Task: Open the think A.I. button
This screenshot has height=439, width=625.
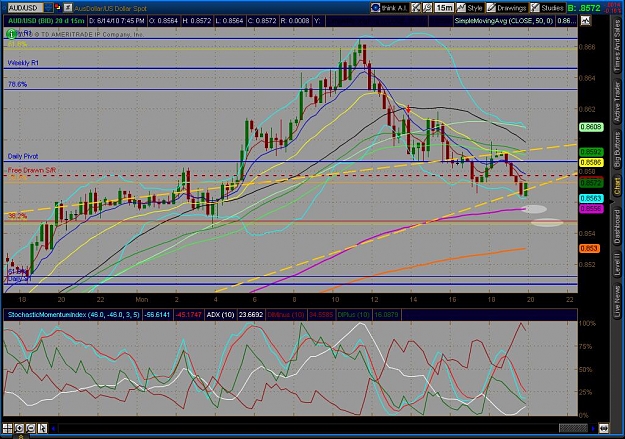Action: tap(389, 8)
